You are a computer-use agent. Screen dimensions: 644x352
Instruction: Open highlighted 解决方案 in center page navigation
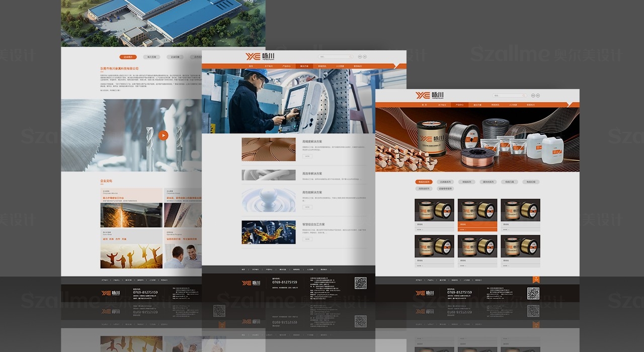(x=304, y=66)
